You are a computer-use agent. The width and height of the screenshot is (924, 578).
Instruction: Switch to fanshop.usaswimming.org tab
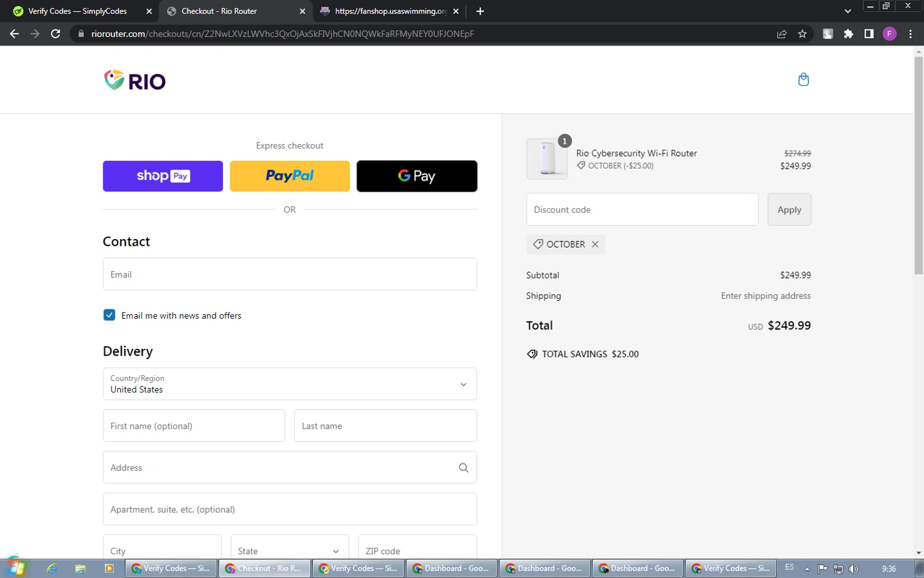[x=389, y=11]
